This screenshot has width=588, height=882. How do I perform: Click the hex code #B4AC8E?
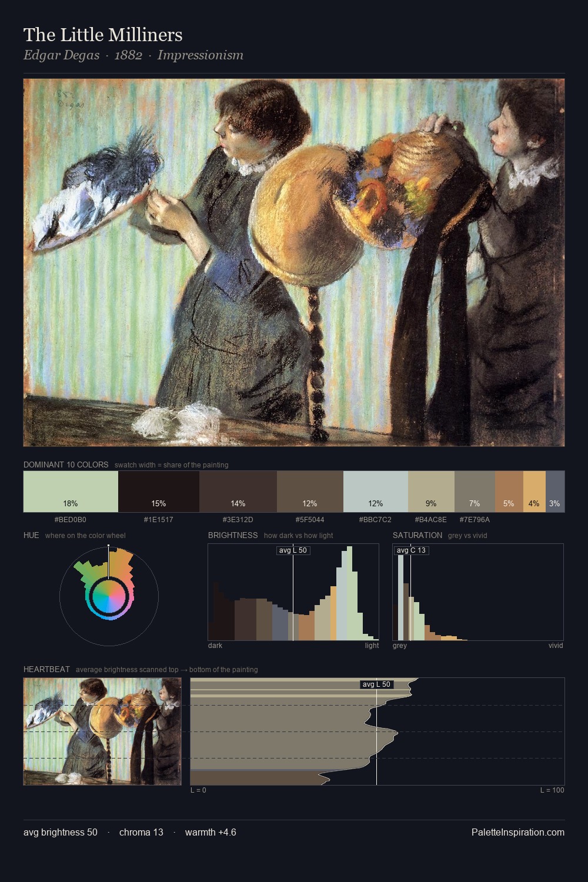pyautogui.click(x=431, y=520)
